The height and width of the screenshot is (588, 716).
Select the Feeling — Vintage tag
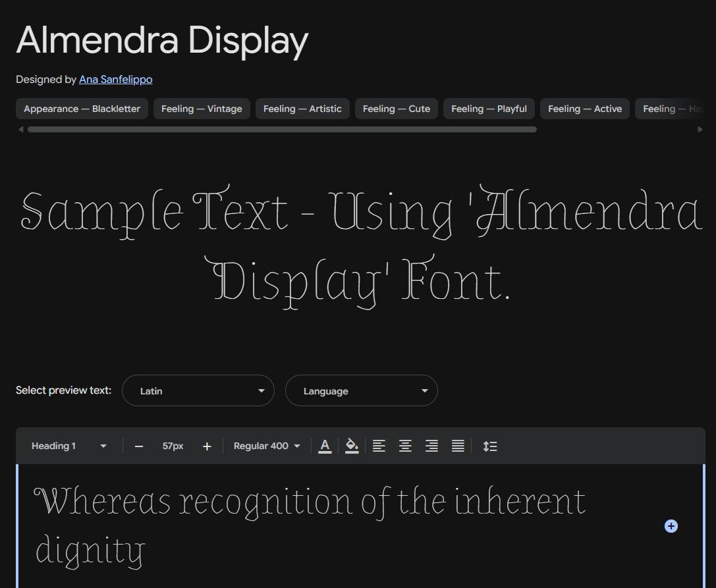[x=202, y=109]
